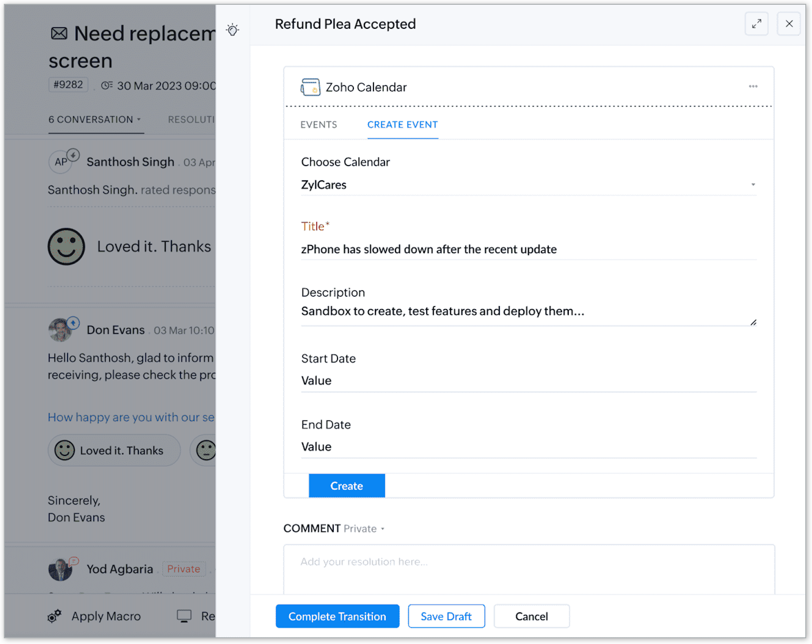This screenshot has width=812, height=644.
Task: Open the Private comment visibility dropdown
Action: (364, 529)
